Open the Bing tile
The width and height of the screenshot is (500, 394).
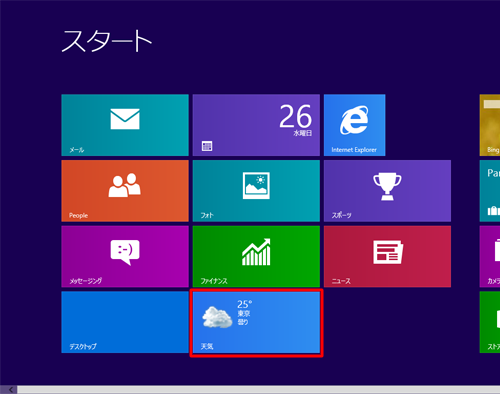coord(490,125)
